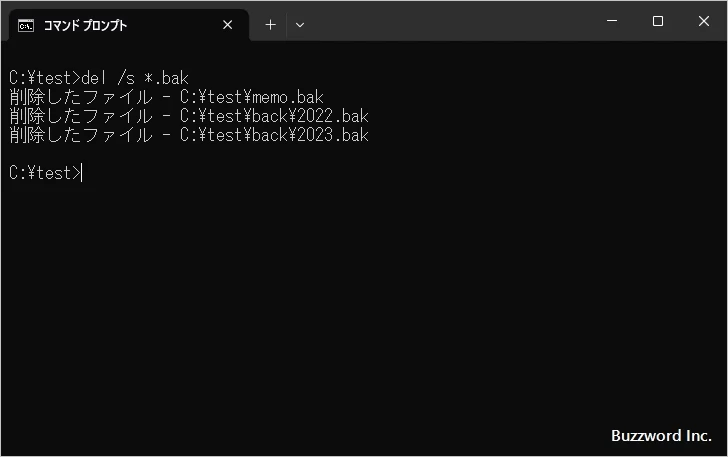Close the コマンド プロンプト tab
The image size is (728, 457).
228,25
